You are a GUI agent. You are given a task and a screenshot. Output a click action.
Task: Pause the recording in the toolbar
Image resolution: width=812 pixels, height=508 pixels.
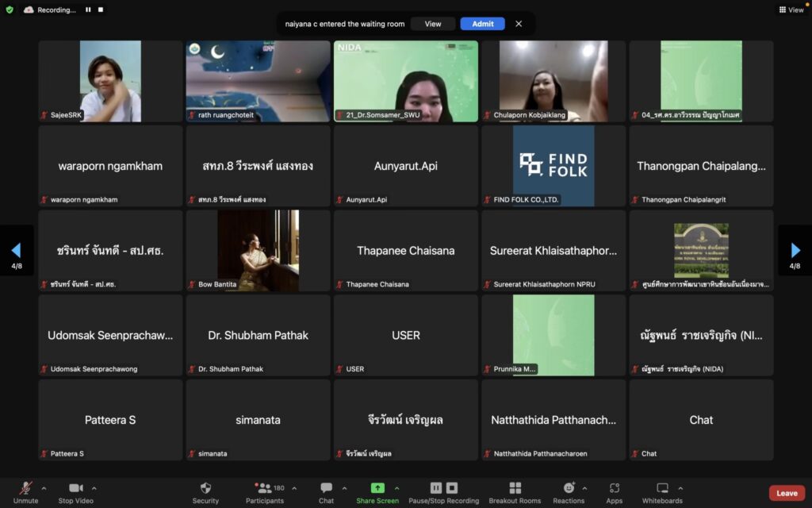coord(436,488)
